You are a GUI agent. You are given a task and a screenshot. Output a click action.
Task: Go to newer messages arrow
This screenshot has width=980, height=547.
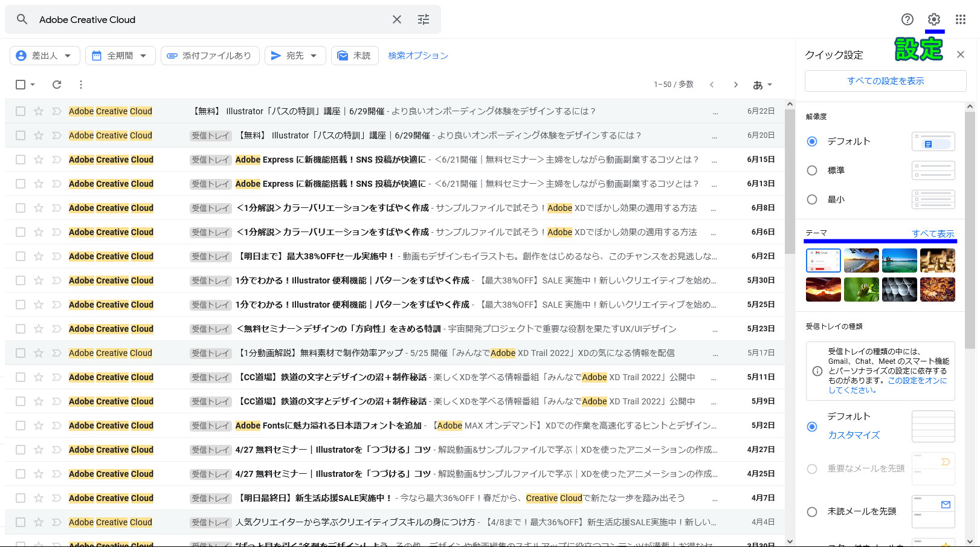pos(712,85)
